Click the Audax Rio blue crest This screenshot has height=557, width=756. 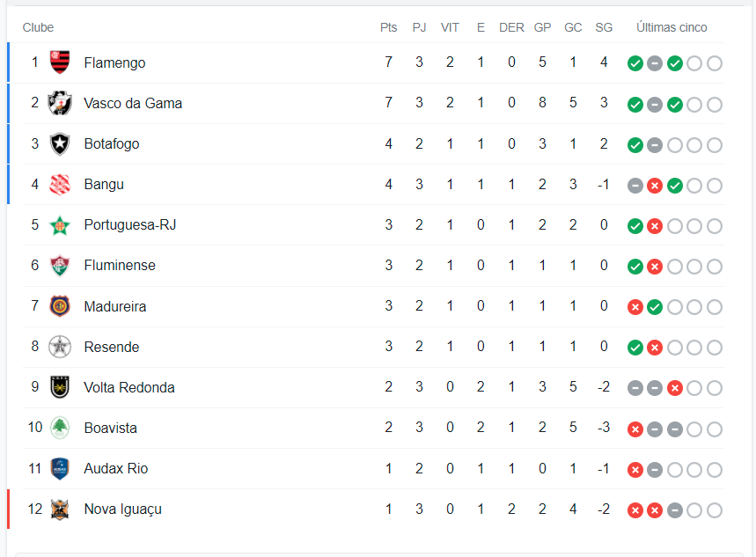(60, 468)
